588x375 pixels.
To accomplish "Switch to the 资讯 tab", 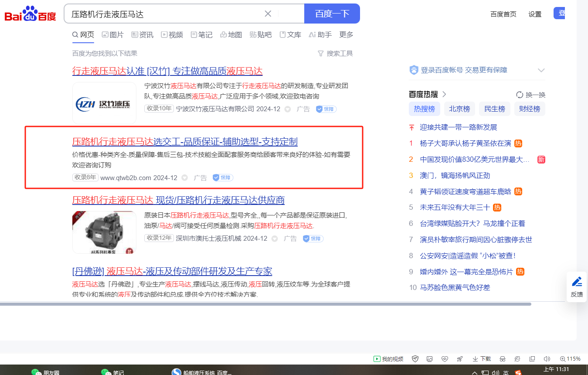I will pyautogui.click(x=142, y=35).
